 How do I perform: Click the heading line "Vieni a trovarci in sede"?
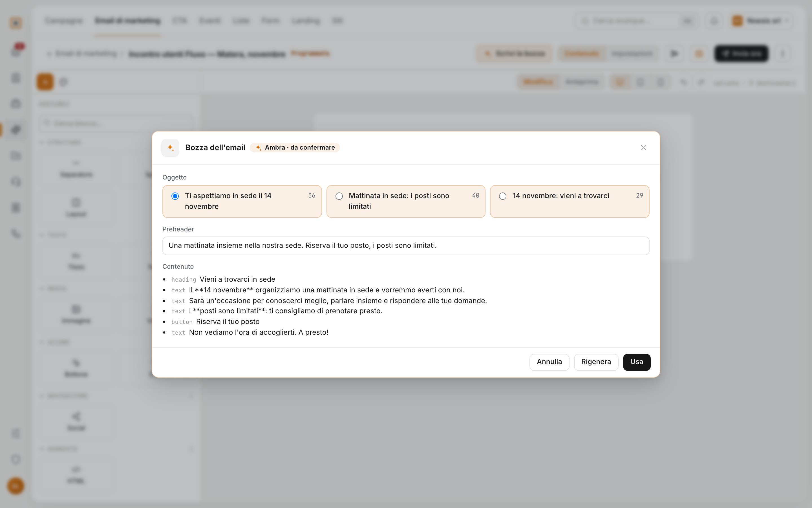click(237, 279)
